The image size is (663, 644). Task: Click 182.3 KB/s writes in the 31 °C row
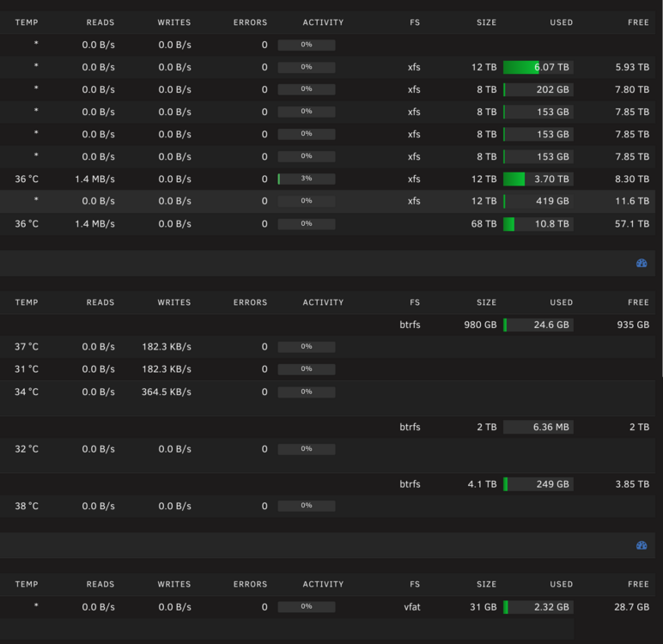pyautogui.click(x=166, y=369)
